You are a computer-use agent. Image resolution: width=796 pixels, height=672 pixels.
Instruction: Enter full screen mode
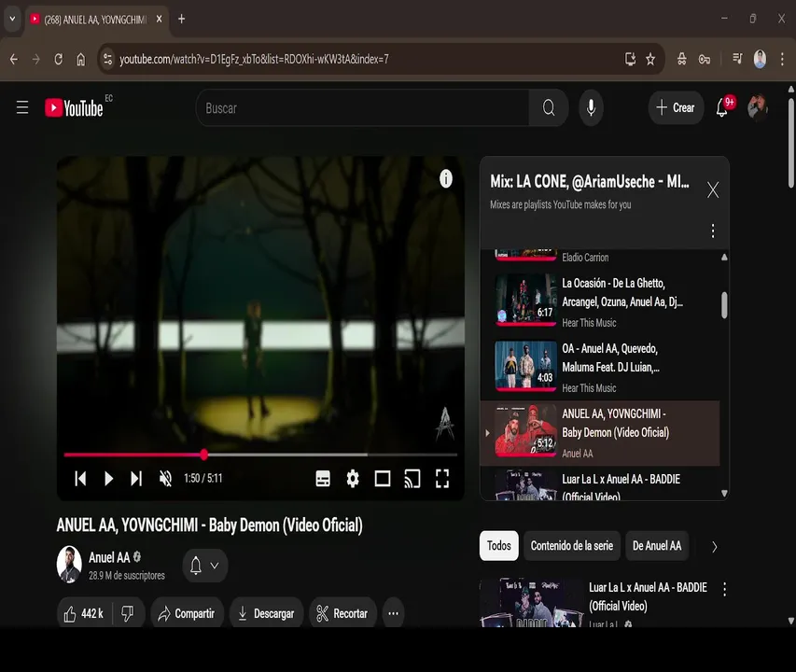tap(442, 479)
